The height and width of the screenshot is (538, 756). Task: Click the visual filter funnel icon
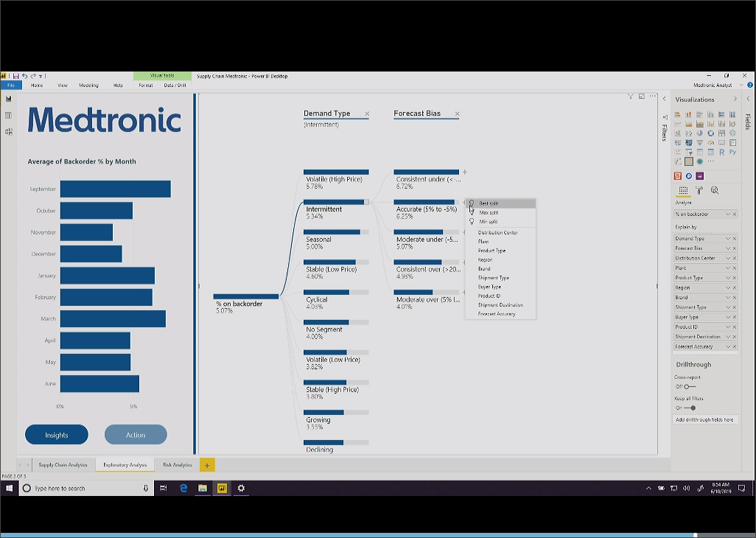click(x=631, y=97)
